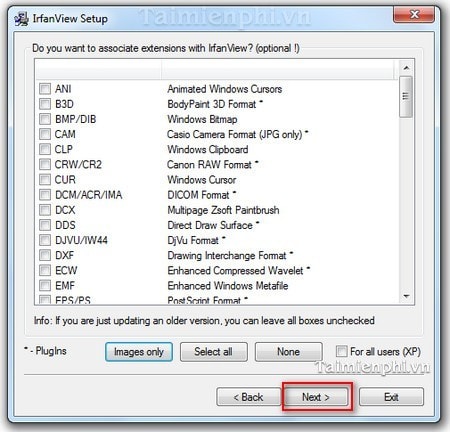Viewport: 450px width, 432px height.
Task: Select the Animated Windows Cursors description
Action: (x=225, y=89)
